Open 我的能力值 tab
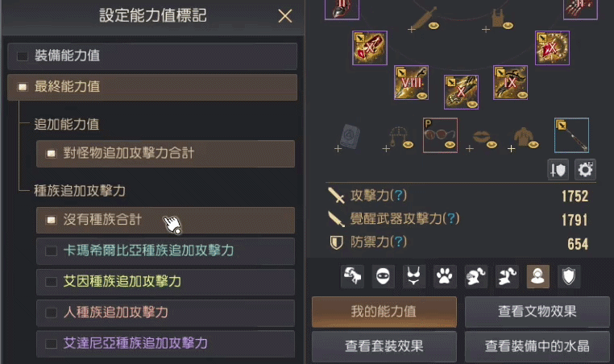614x364 pixels. click(x=384, y=312)
